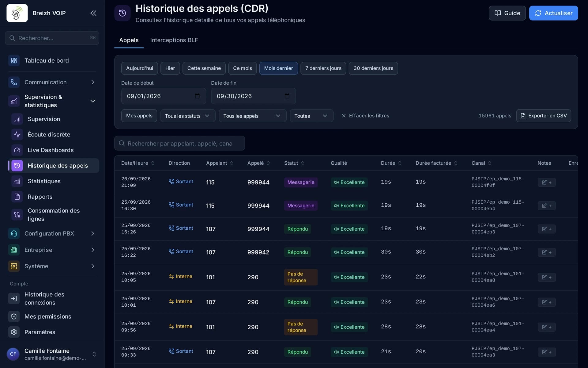Switch to Interceptions BLF tab
Image resolution: width=588 pixels, height=368 pixels.
tap(174, 40)
